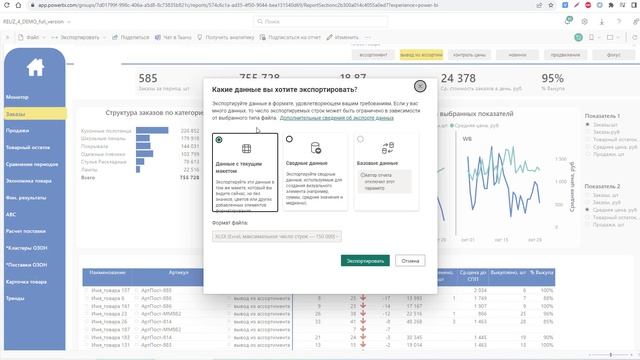Choose 'Средняя цена, руб' under Показатель 2
Image resolution: width=640 pixels, height=360 pixels.
coord(611,210)
